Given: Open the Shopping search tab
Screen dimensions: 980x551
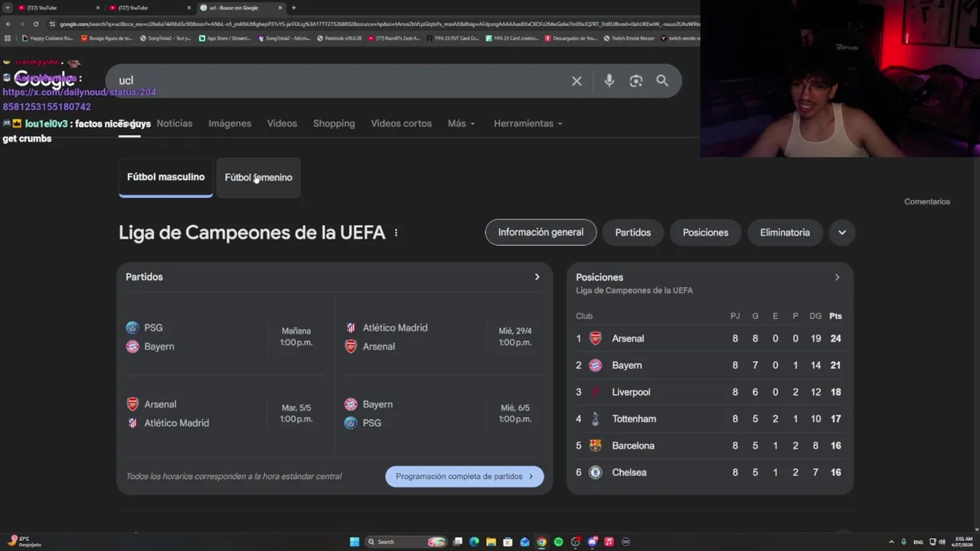Looking at the screenshot, I should (334, 123).
